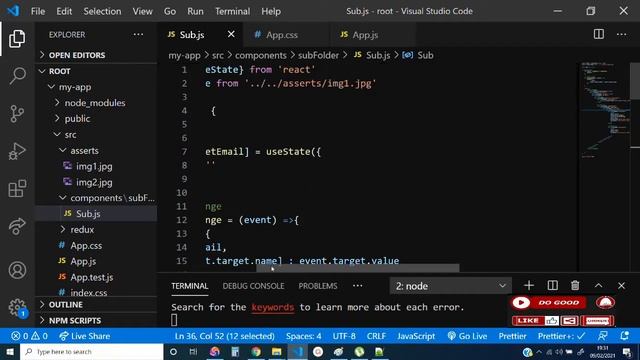Open img1.jpg in Explorer
The width and height of the screenshot is (640, 360).
(x=96, y=166)
